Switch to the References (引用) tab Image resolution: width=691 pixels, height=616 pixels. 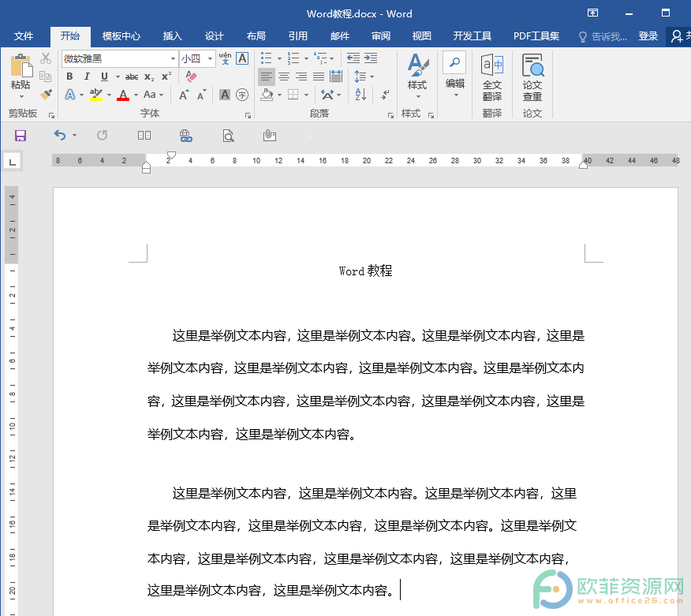click(298, 36)
